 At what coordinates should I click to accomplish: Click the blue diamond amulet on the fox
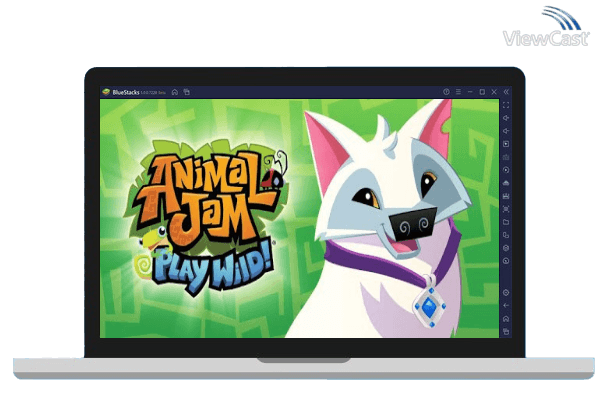[x=430, y=307]
